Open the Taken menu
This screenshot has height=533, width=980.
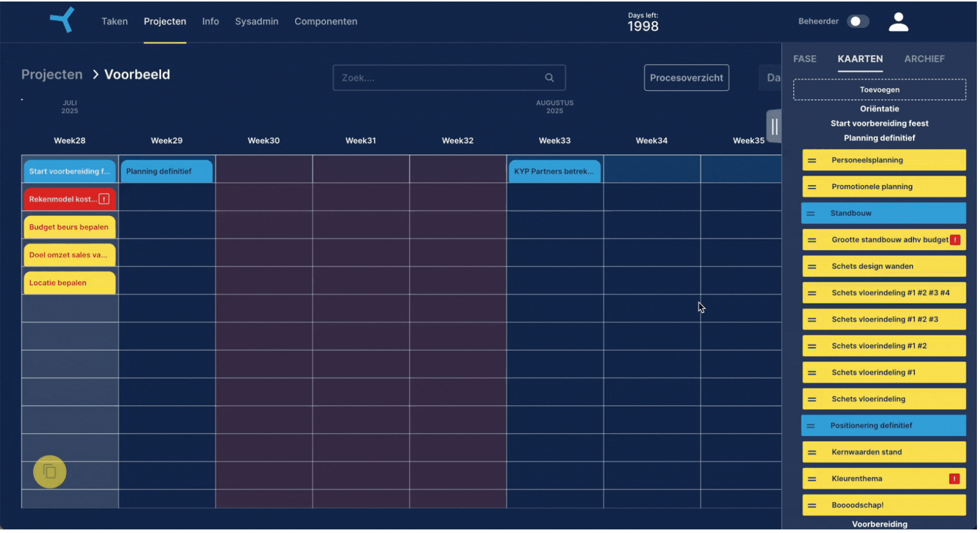pyautogui.click(x=114, y=21)
